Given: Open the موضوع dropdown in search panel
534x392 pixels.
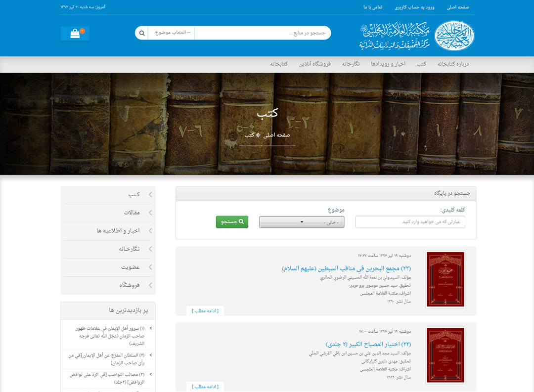Looking at the screenshot, I should (x=302, y=222).
